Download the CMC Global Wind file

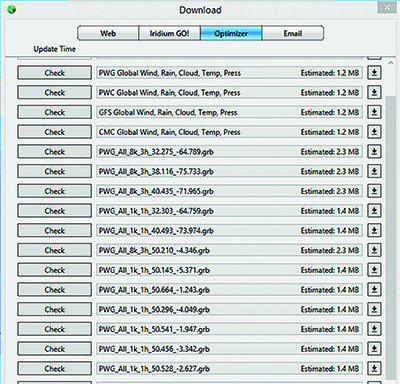[374, 132]
